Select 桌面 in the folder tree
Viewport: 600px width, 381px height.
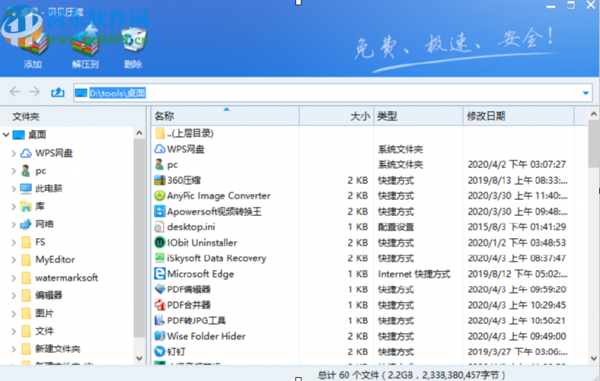point(37,135)
